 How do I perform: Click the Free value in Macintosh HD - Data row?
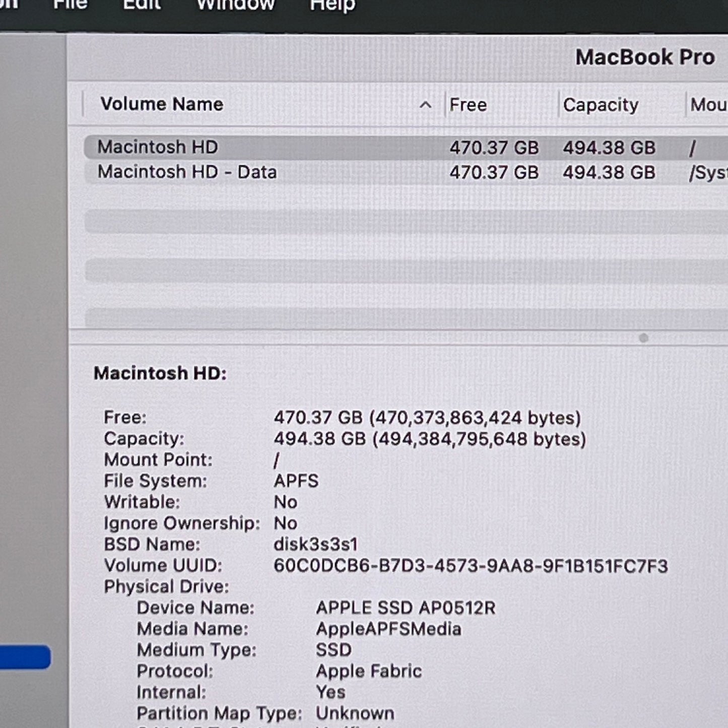pos(494,172)
